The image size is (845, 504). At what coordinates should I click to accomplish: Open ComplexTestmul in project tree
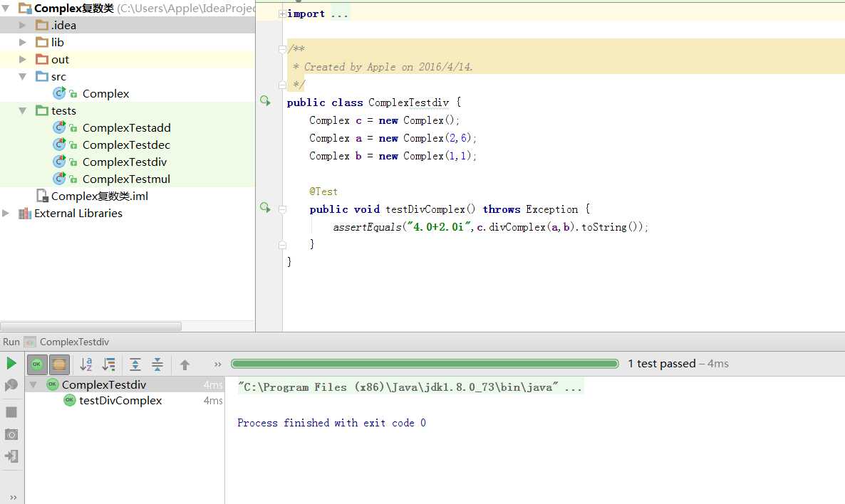coord(126,179)
